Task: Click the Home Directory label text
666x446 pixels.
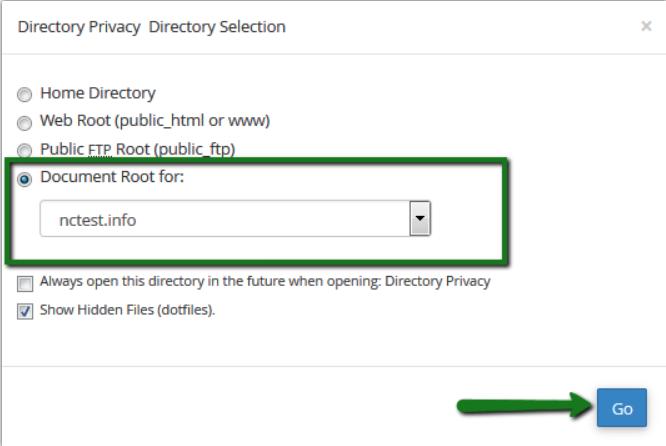Action: click(98, 93)
